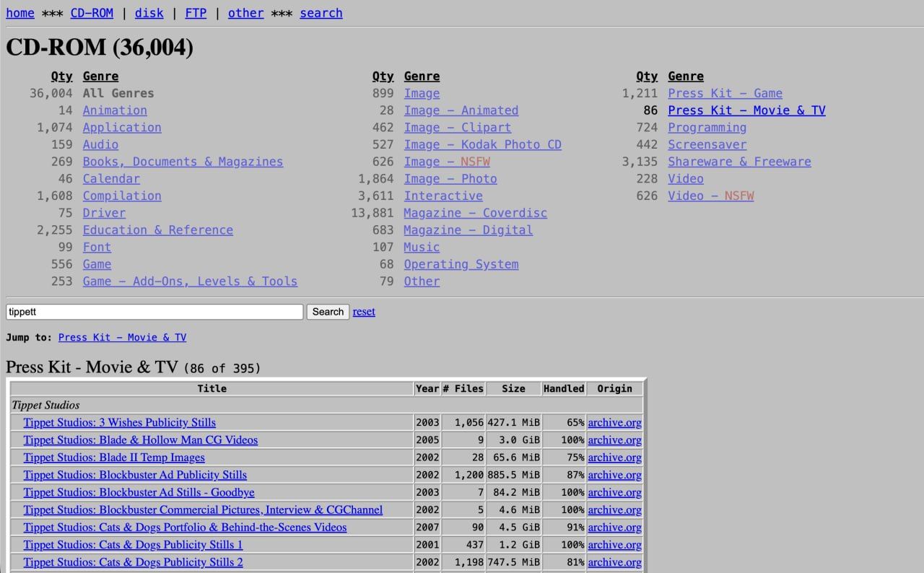924x573 pixels.
Task: Open the other section in top navigation
Action: click(246, 13)
